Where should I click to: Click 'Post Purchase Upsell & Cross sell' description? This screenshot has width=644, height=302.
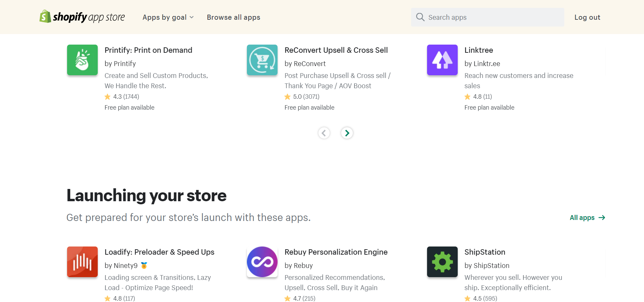337,81
